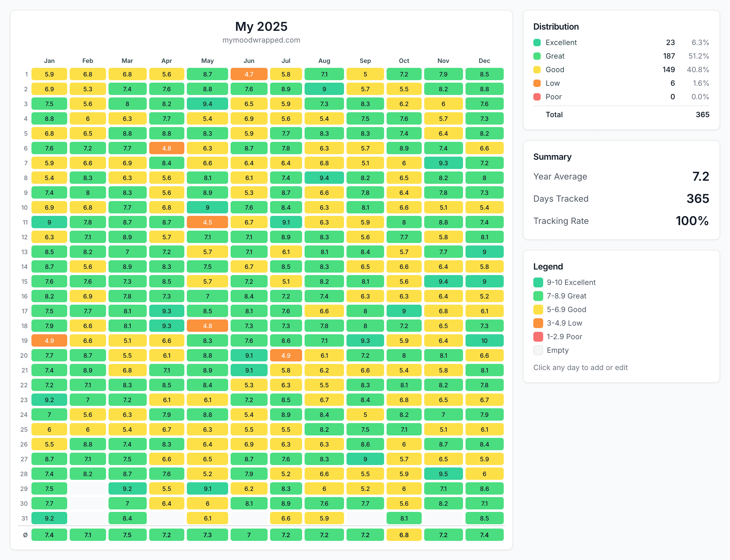This screenshot has width=730, height=560.
Task: Click the January 19 cell showing 4.9
Action: [49, 341]
